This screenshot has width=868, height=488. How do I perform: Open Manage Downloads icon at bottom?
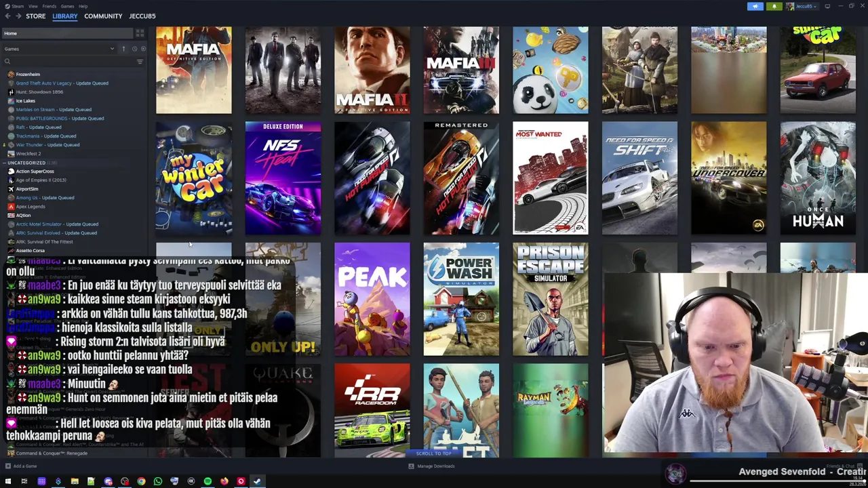pyautogui.click(x=411, y=466)
